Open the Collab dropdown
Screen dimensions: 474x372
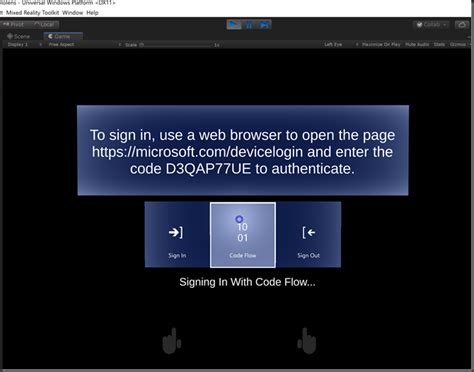tap(431, 25)
